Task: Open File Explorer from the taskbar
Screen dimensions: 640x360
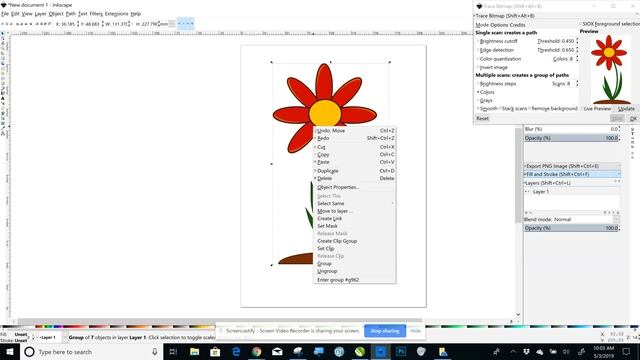Action: click(x=195, y=352)
